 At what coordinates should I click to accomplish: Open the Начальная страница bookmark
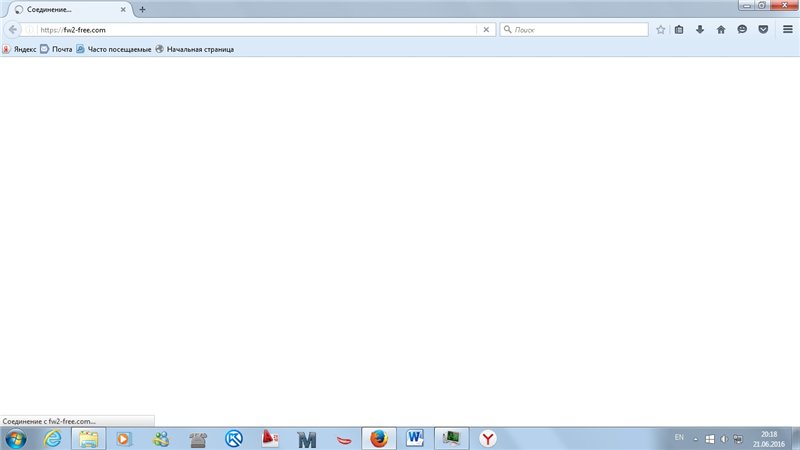(194, 49)
